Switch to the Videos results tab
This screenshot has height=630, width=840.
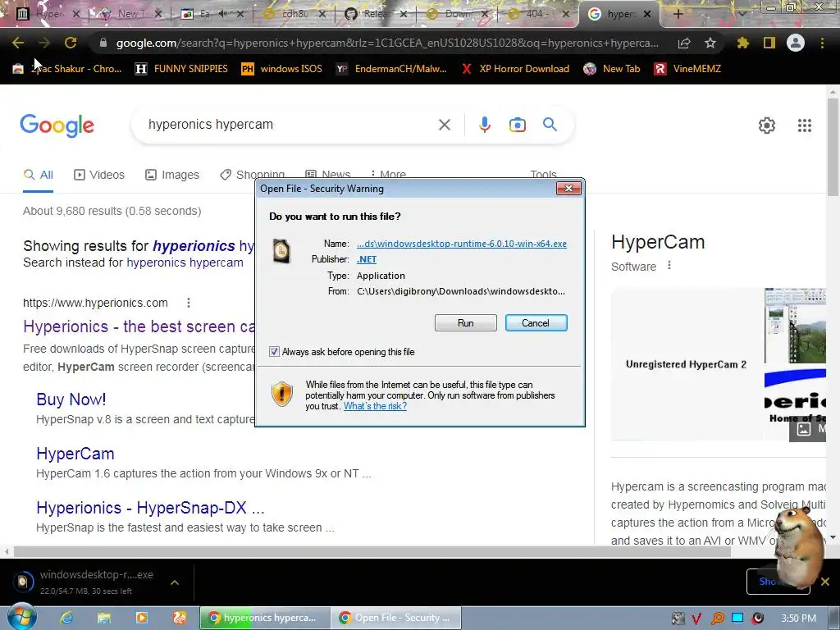(x=99, y=175)
